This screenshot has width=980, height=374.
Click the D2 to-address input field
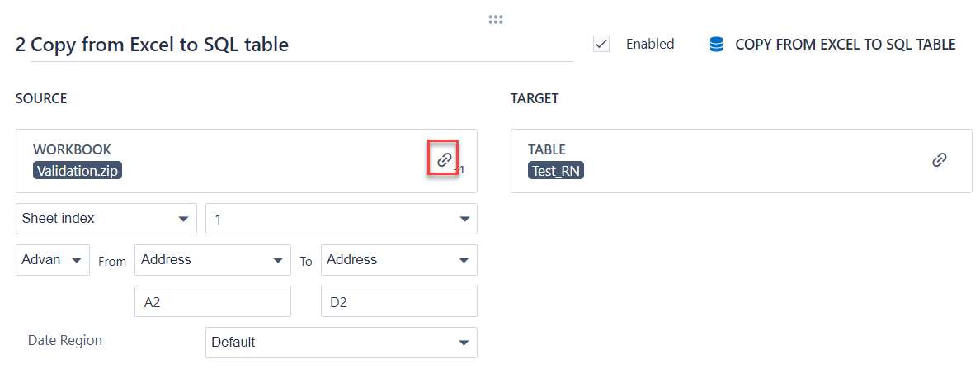(398, 301)
